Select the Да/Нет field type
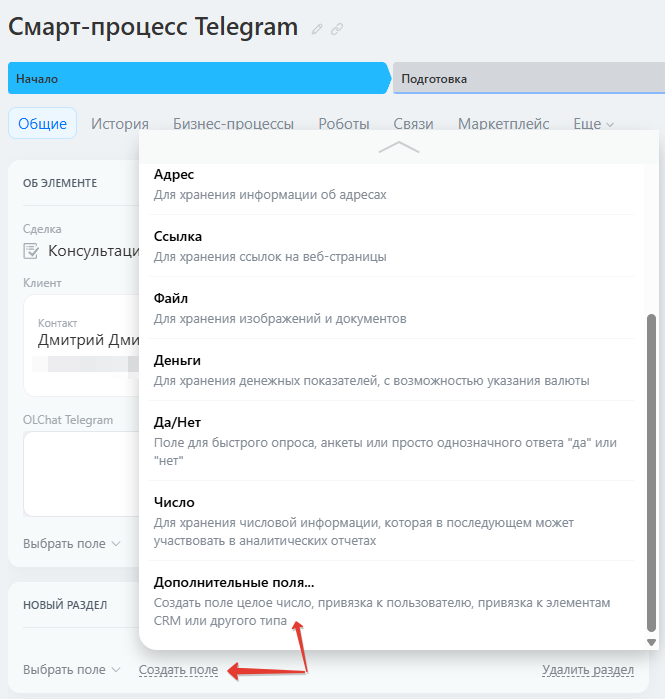The width and height of the screenshot is (665, 699). tap(391, 441)
